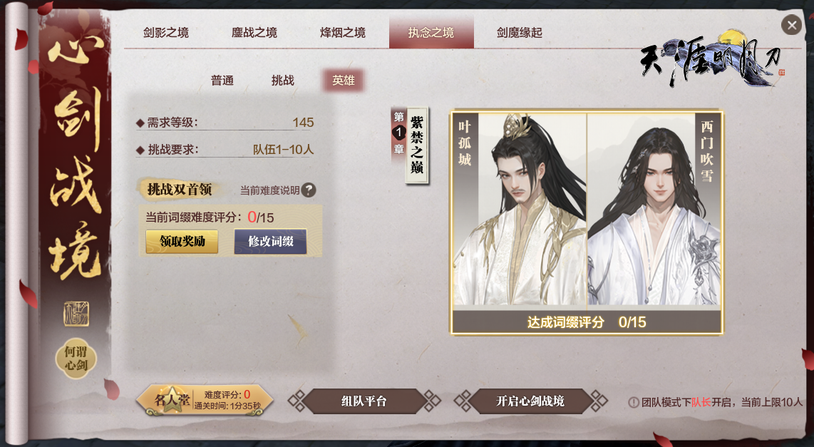The height and width of the screenshot is (447, 814).
Task: Choose 挑战 difficulty mode
Action: click(x=283, y=80)
